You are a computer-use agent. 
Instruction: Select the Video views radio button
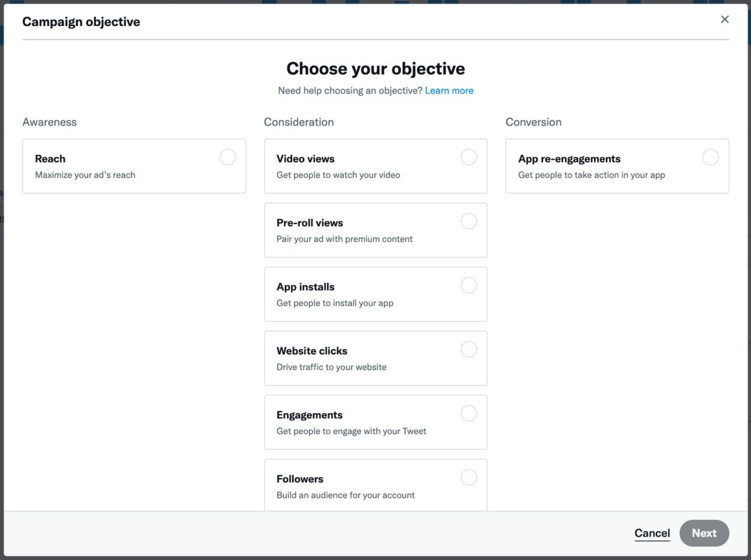pyautogui.click(x=469, y=157)
